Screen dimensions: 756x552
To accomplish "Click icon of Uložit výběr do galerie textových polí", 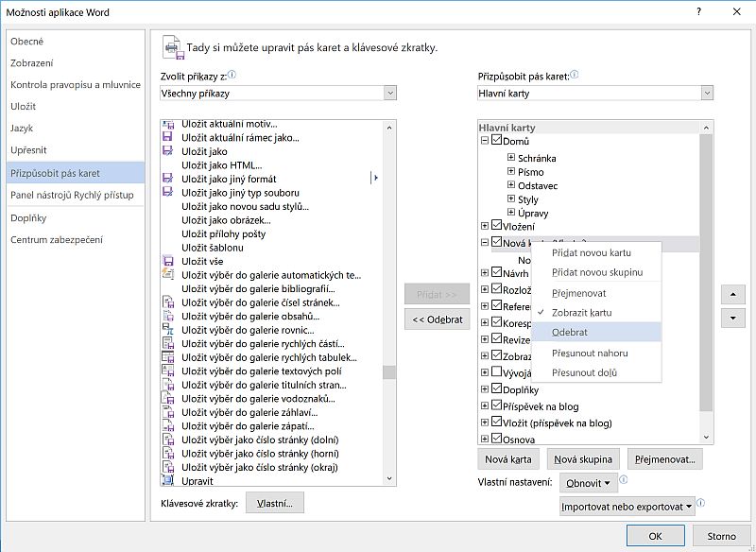I will point(168,371).
